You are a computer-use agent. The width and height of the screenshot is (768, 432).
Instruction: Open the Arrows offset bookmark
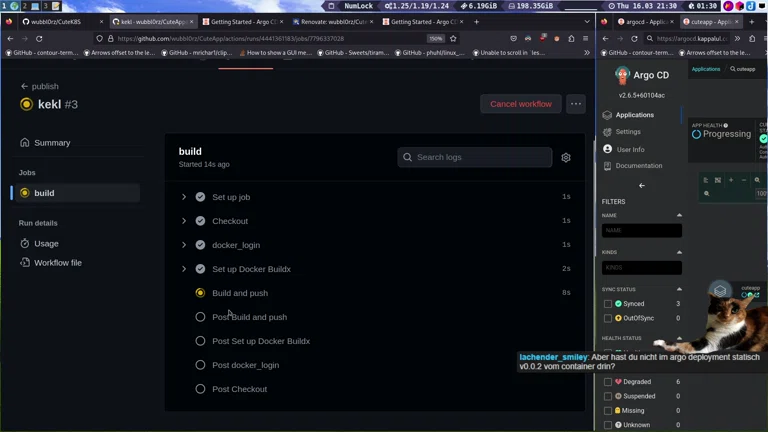click(120, 52)
